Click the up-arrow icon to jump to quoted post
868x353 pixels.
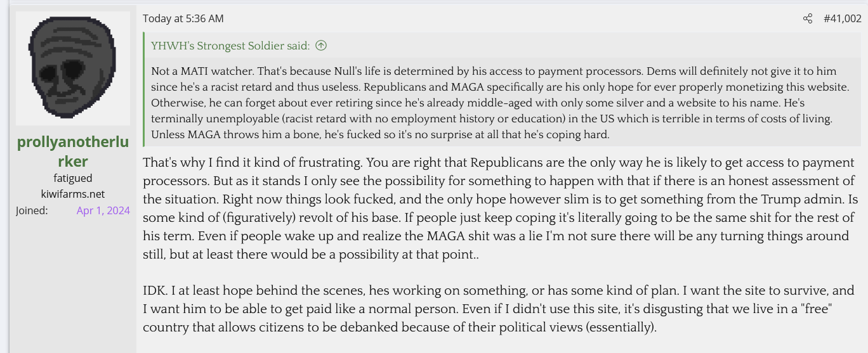(x=321, y=46)
